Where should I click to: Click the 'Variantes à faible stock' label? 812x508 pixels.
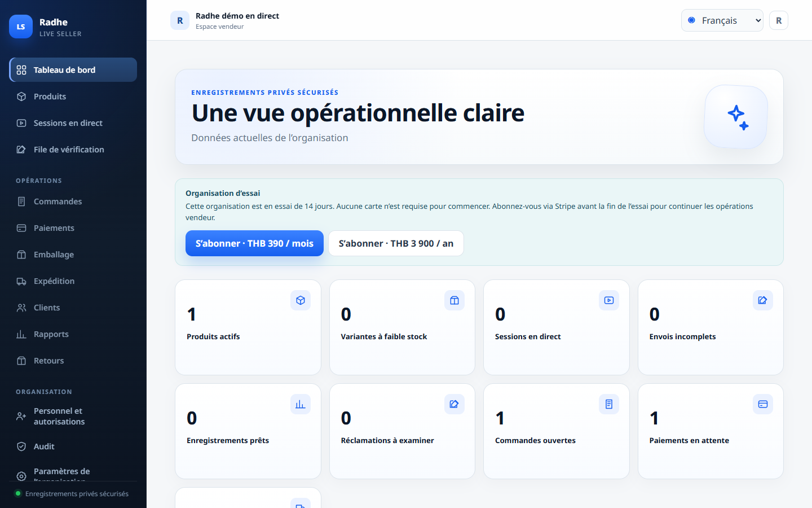[384, 336]
